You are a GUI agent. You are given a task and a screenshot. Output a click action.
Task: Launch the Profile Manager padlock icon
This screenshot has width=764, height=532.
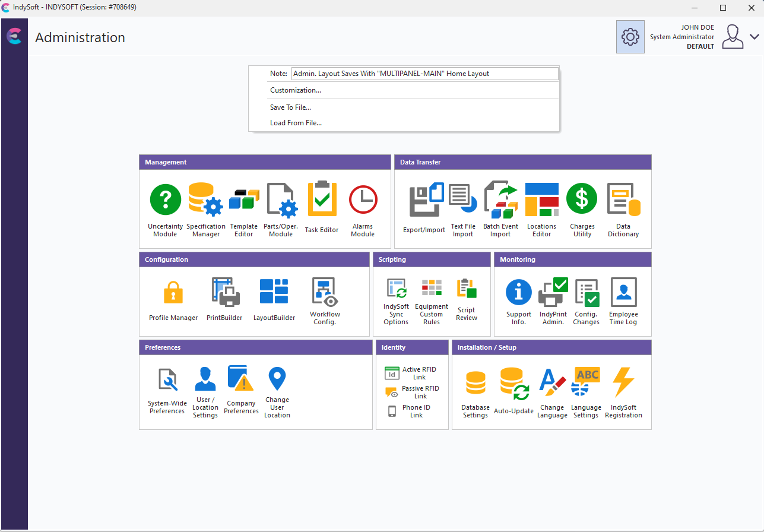click(173, 292)
